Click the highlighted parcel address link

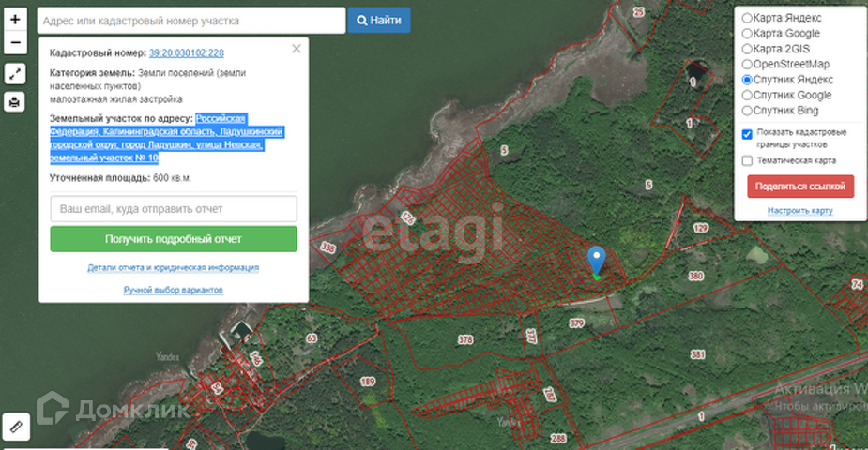[x=166, y=138]
